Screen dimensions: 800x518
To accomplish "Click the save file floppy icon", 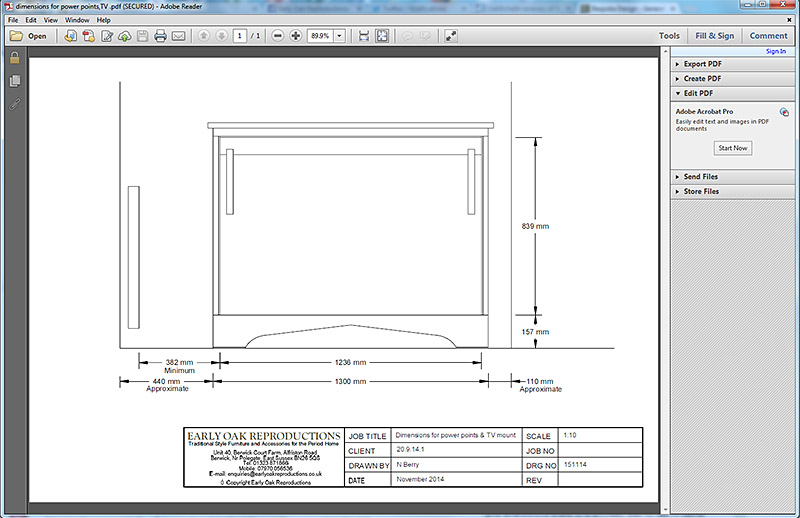I will [x=142, y=36].
